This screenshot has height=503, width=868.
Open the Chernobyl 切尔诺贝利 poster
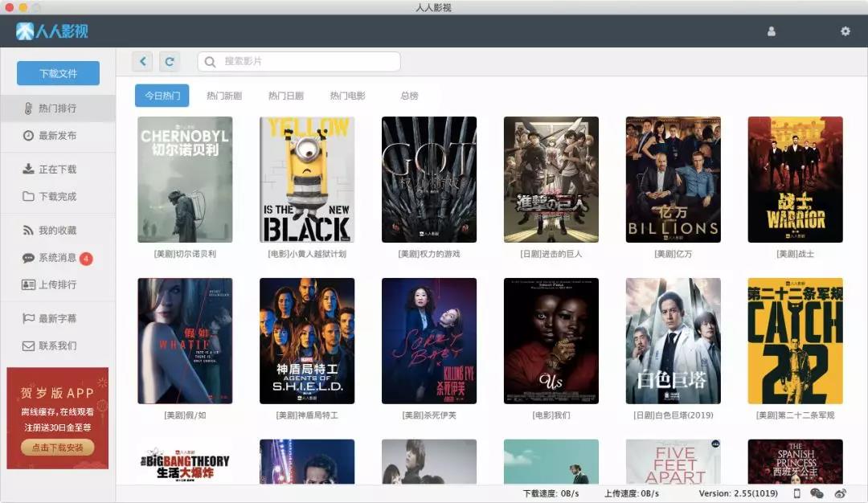click(x=185, y=179)
